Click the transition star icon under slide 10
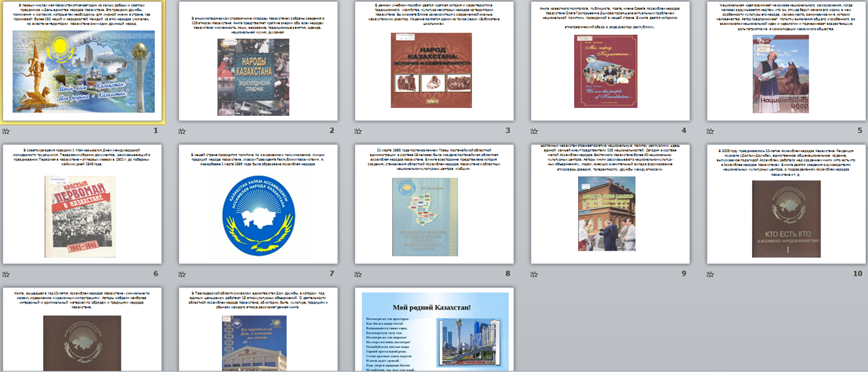This screenshot has height=372, width=868. click(710, 274)
